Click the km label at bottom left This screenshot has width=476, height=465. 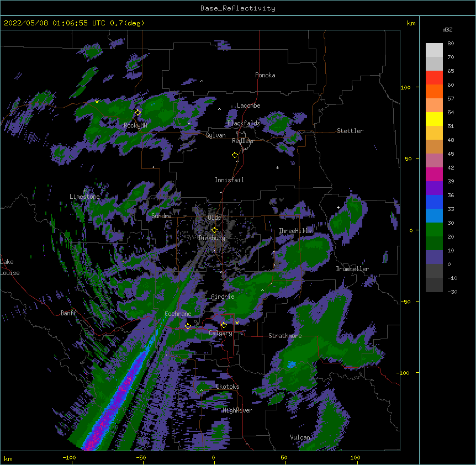pos(8,458)
